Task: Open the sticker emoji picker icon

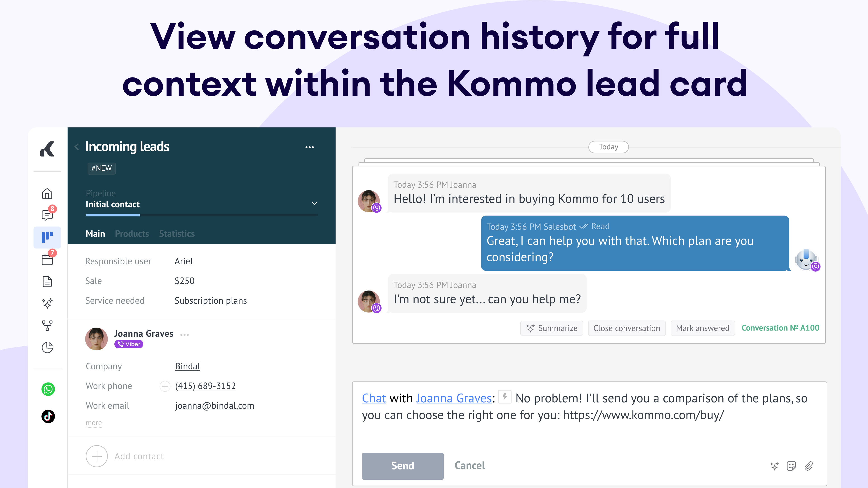Action: pyautogui.click(x=791, y=466)
